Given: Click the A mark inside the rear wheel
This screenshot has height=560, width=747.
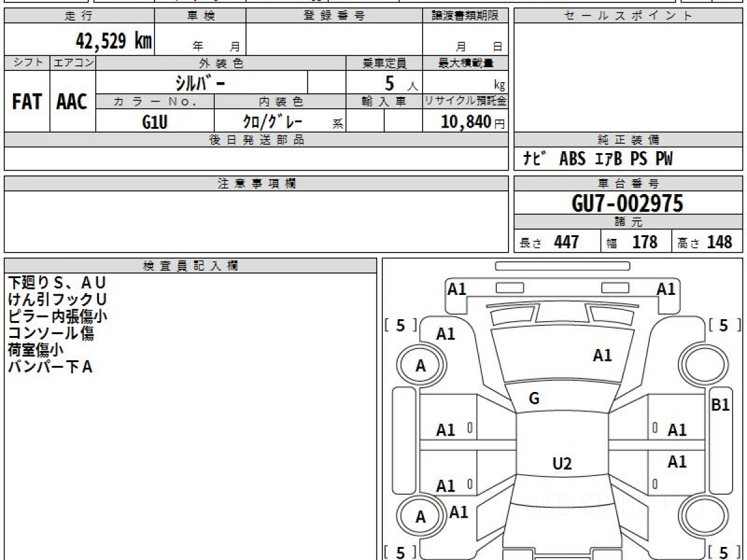Looking at the screenshot, I should coord(421,517).
